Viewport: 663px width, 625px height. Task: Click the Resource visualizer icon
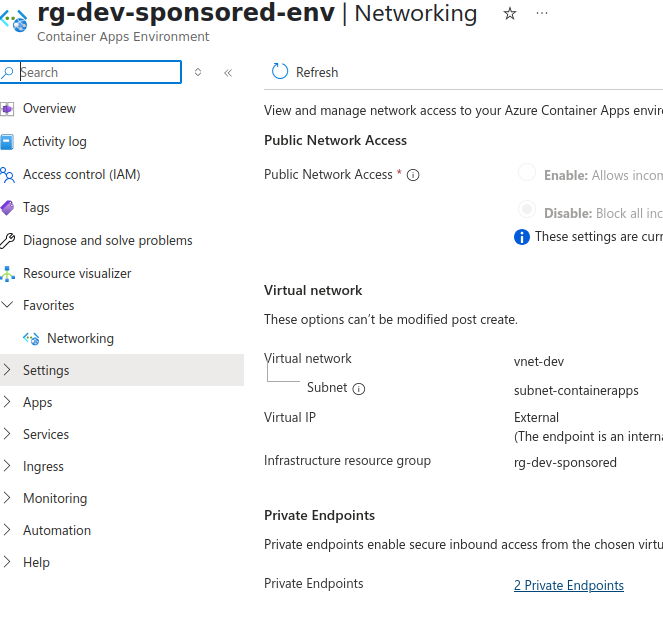coord(7,274)
